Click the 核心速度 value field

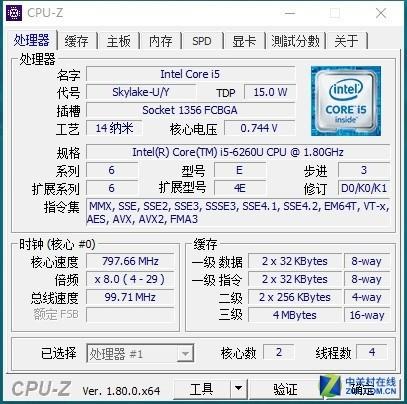[130, 261]
